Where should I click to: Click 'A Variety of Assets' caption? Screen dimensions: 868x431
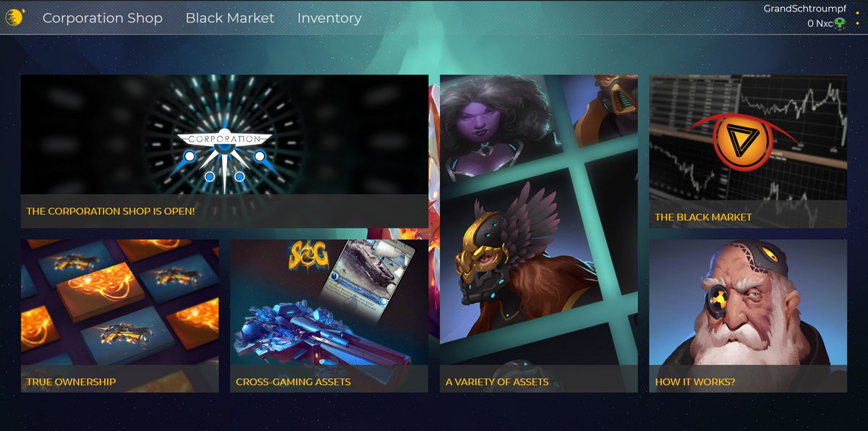[497, 382]
